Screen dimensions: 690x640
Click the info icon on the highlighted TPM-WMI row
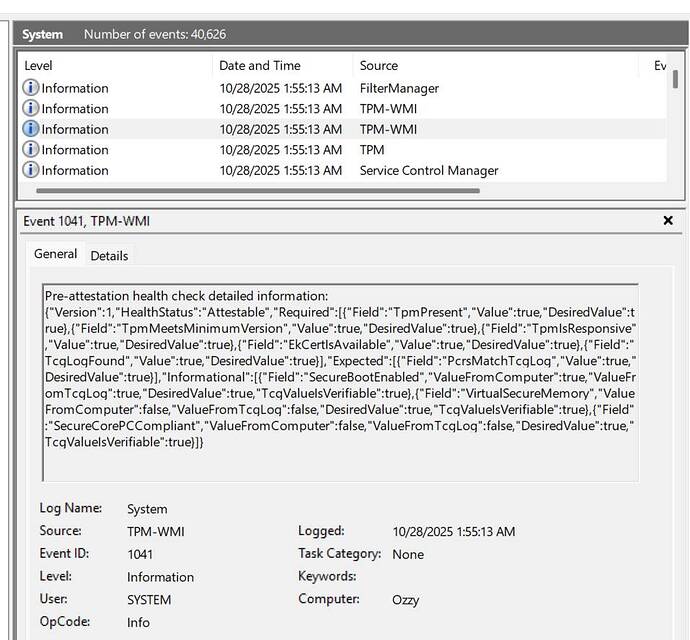point(30,129)
